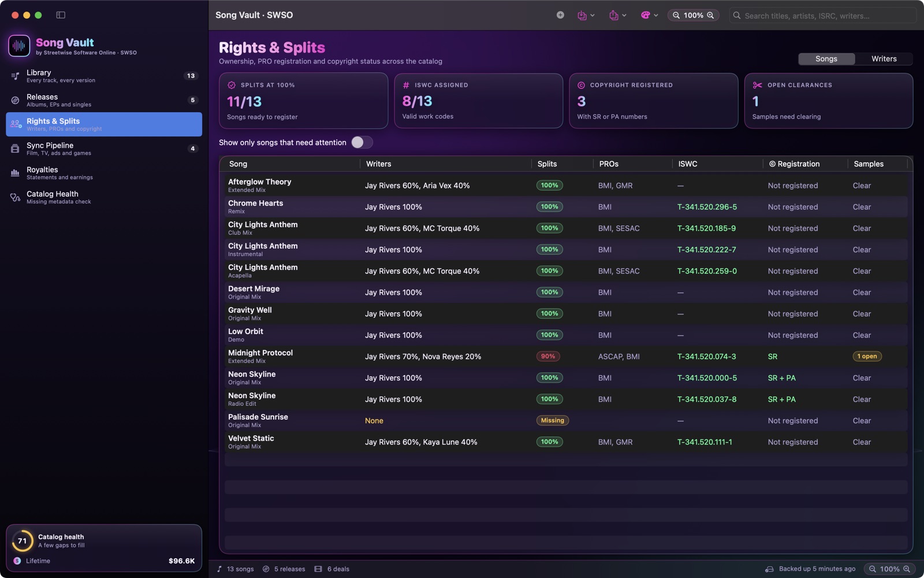924x578 pixels.
Task: Open Library in the sidebar
Action: coord(104,76)
